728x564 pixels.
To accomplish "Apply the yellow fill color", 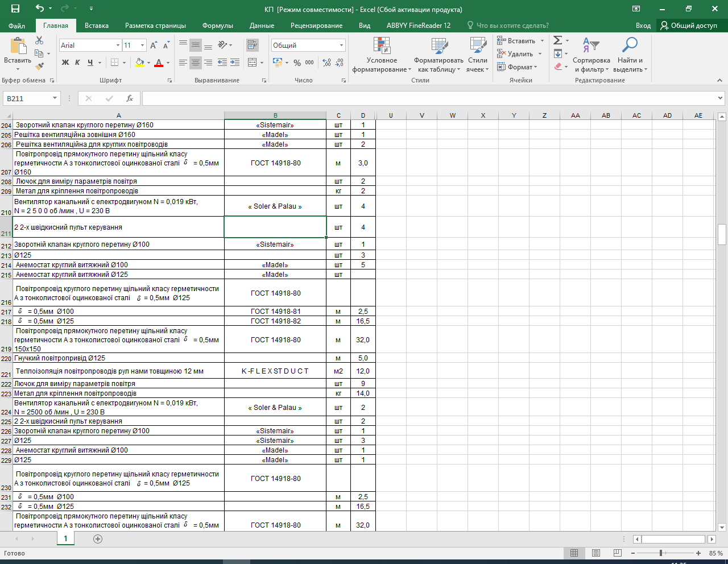I will 139,63.
